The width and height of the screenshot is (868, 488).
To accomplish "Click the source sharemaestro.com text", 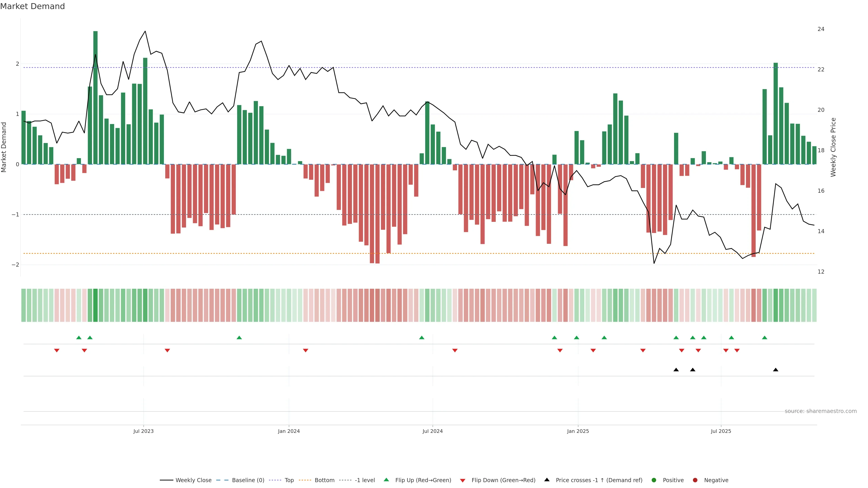I will coord(821,411).
